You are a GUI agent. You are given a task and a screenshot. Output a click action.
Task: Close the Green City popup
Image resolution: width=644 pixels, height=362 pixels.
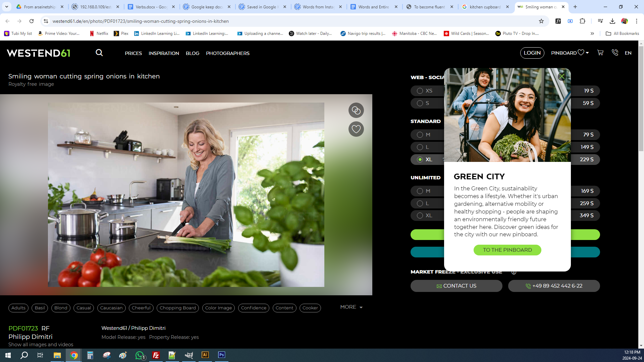tap(562, 76)
